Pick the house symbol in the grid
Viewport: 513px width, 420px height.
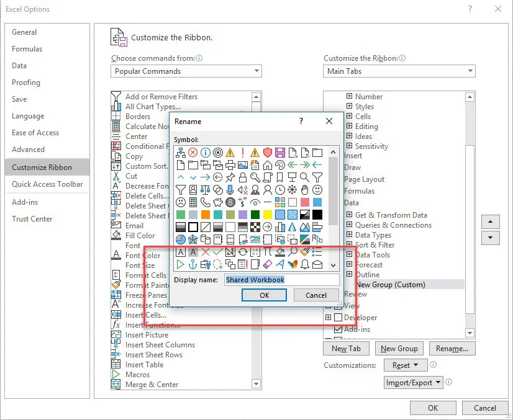[x=267, y=165]
